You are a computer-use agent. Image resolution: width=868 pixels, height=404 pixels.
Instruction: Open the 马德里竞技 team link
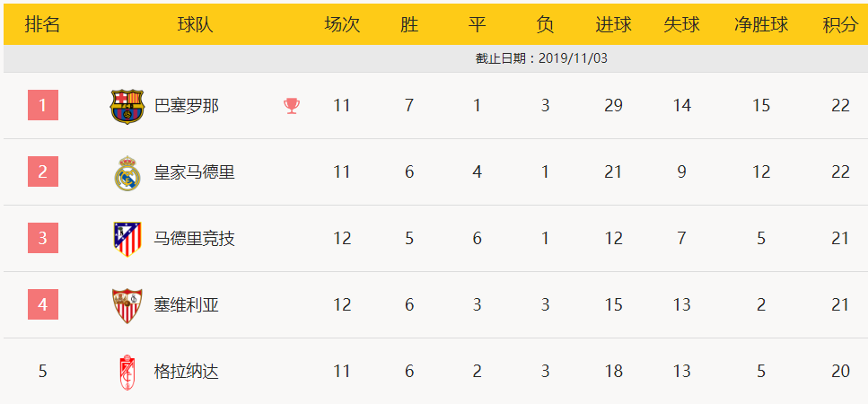point(194,239)
